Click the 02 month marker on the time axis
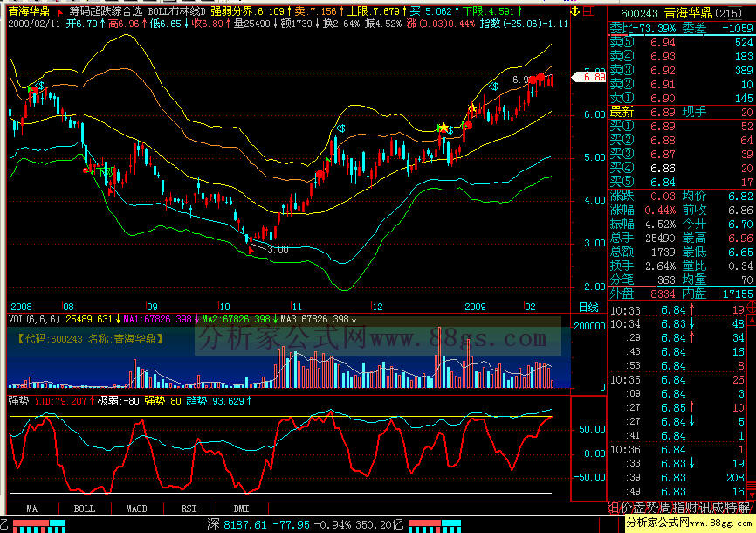The width and height of the screenshot is (756, 533). [530, 307]
